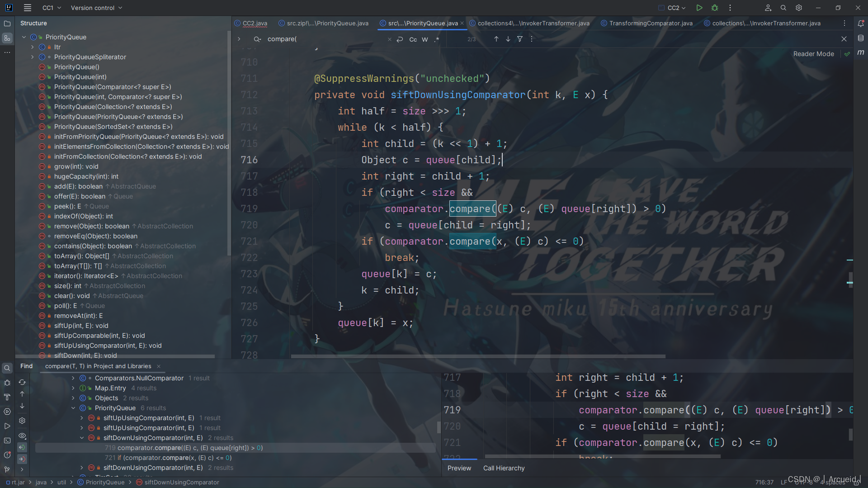Close compare(T, T) find results tab
The height and width of the screenshot is (488, 868).
[159, 366]
